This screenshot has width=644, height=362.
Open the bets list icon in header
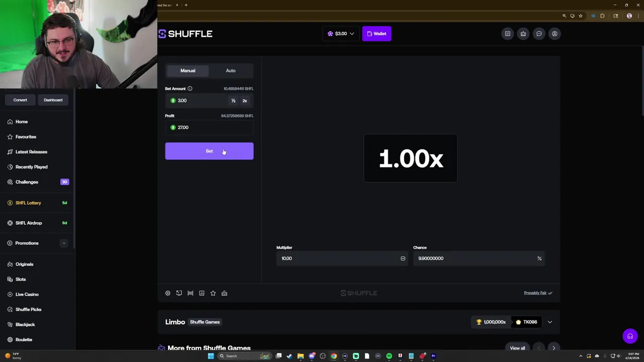[x=508, y=34]
